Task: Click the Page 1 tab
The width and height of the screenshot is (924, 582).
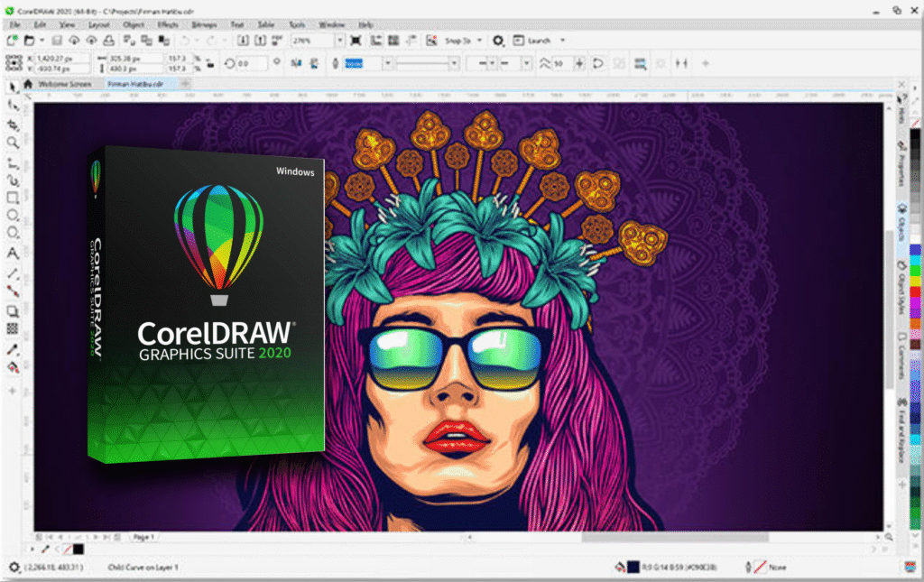Action: [x=143, y=537]
